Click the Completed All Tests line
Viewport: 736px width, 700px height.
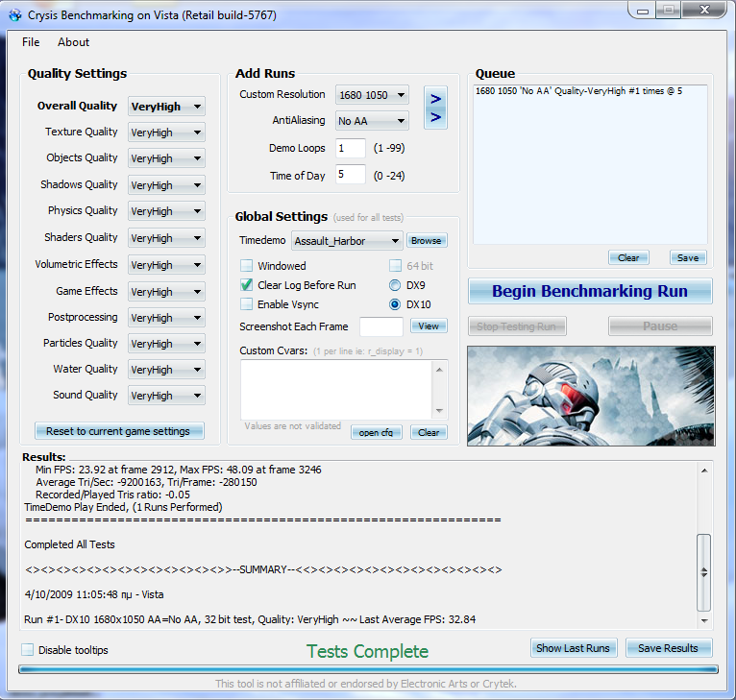coord(69,544)
